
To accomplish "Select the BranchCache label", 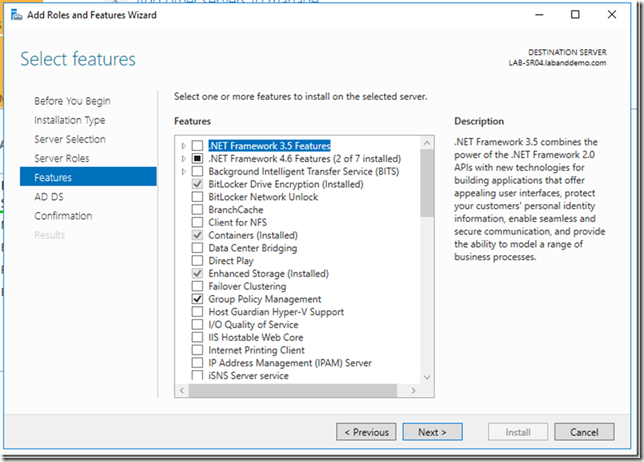I will pos(236,209).
